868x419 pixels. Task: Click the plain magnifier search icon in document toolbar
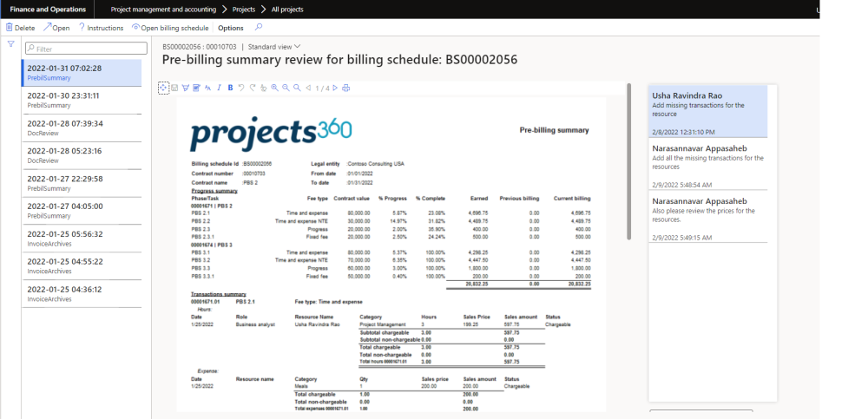pyautogui.click(x=297, y=88)
